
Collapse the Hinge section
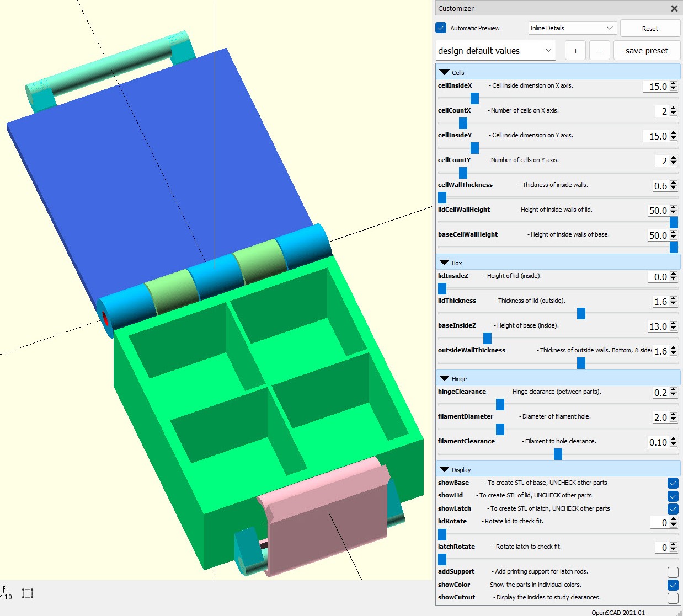pyautogui.click(x=445, y=378)
